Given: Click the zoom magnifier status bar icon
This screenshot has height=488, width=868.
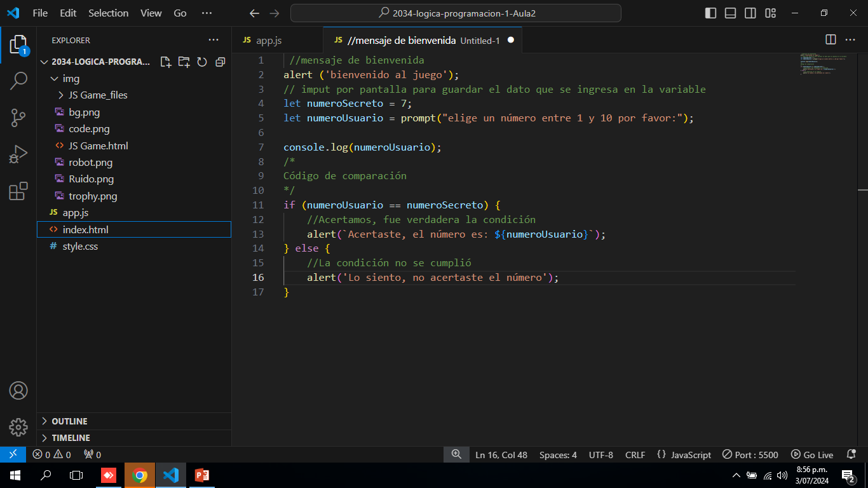Looking at the screenshot, I should click(x=456, y=455).
